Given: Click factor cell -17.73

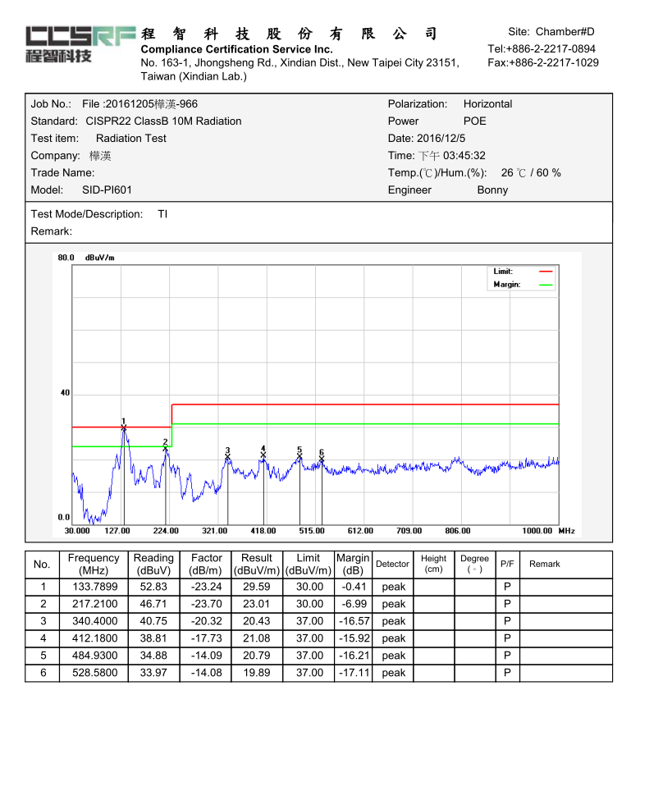Looking at the screenshot, I should [206, 638].
